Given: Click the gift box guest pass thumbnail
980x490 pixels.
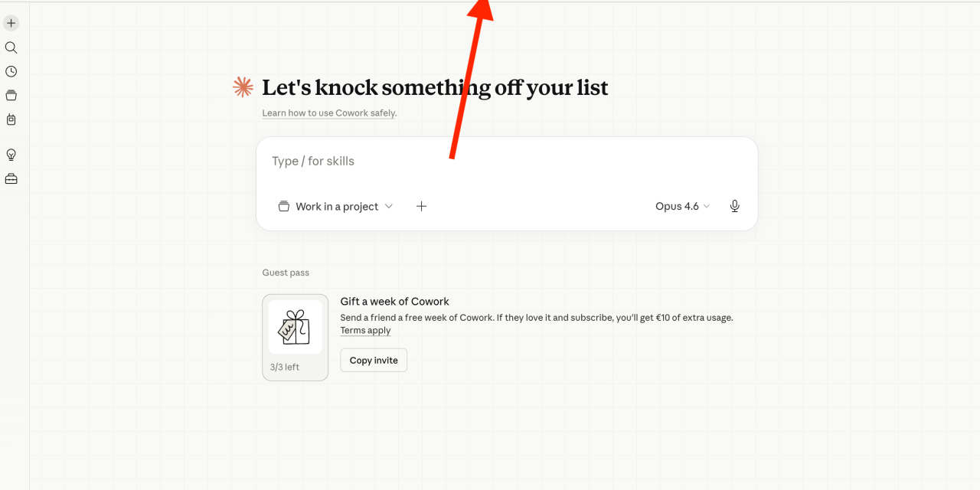Looking at the screenshot, I should click(x=295, y=327).
